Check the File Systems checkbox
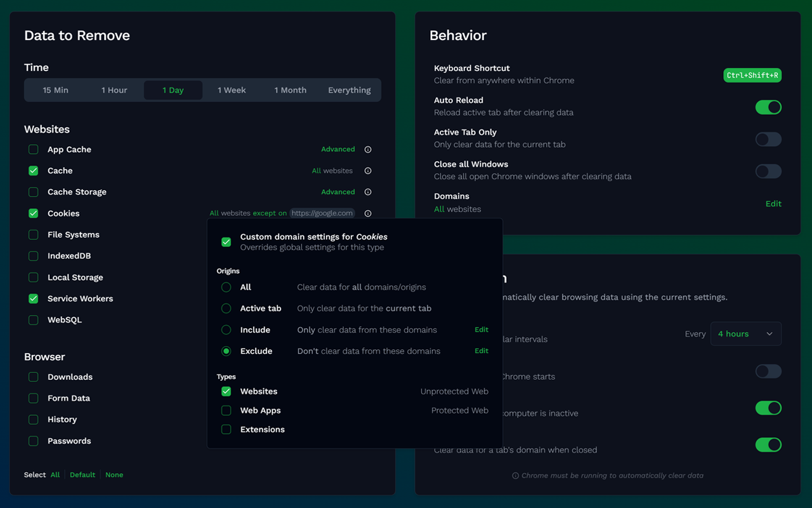 click(x=34, y=235)
